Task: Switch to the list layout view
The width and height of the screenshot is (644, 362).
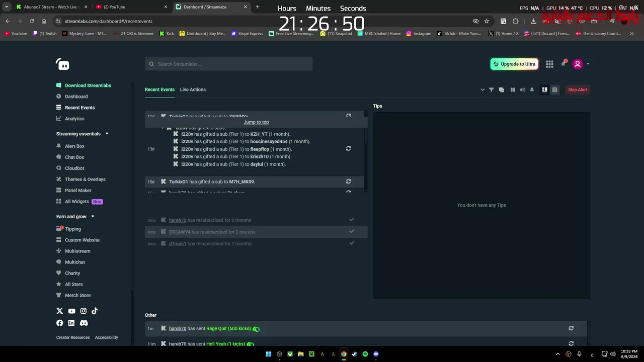Action: coord(554,89)
